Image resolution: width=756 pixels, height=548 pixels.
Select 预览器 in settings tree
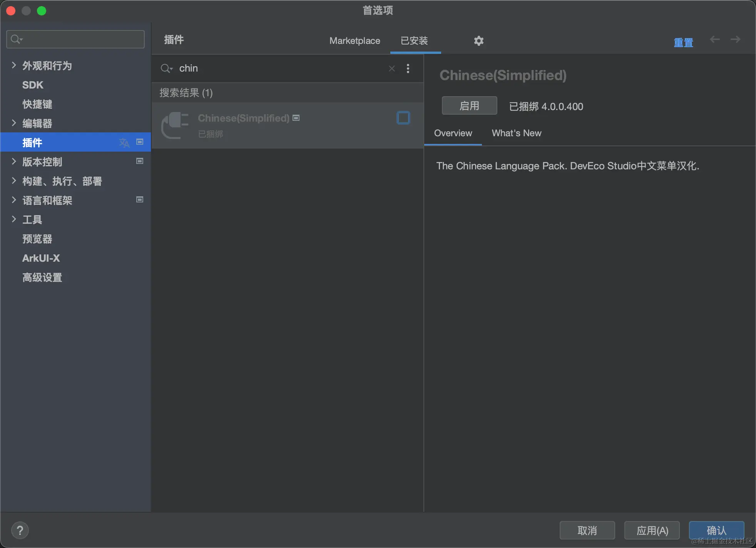[75, 239]
